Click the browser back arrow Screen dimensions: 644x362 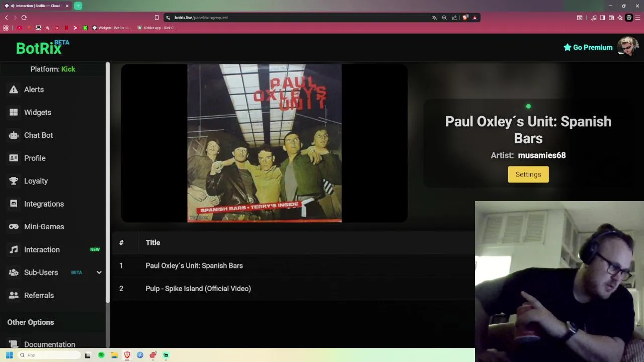[7, 18]
